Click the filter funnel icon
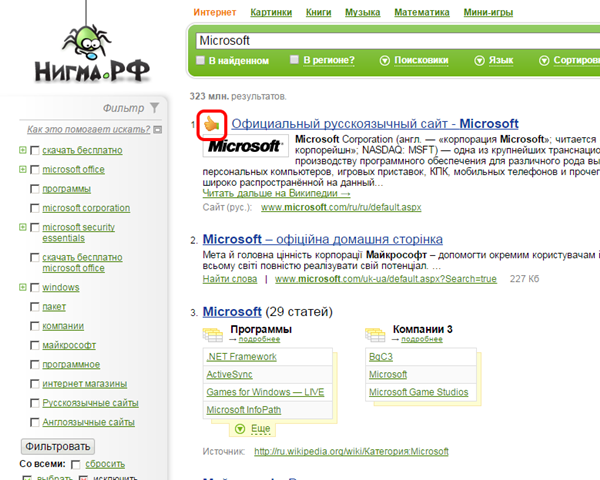Image resolution: width=600 pixels, height=480 pixels. (154, 108)
